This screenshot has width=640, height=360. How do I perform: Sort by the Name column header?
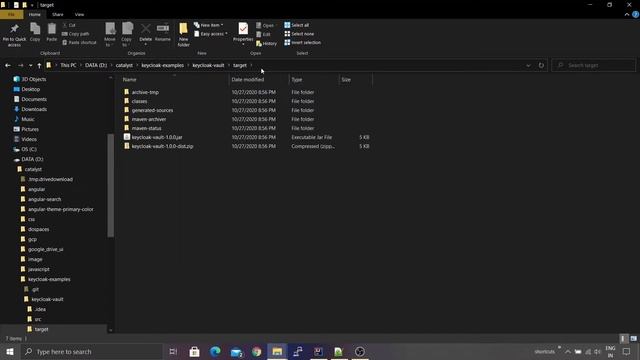pos(130,80)
